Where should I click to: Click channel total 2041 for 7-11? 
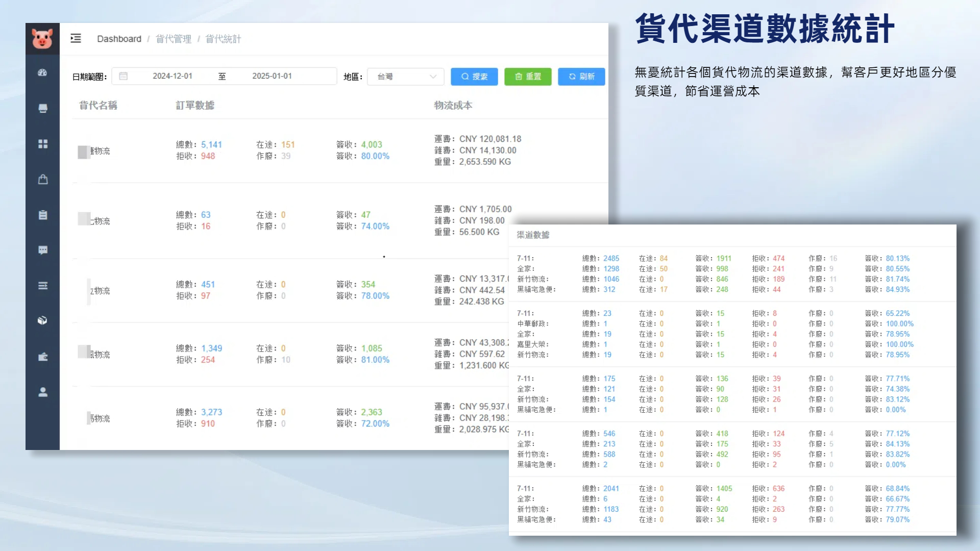click(611, 489)
